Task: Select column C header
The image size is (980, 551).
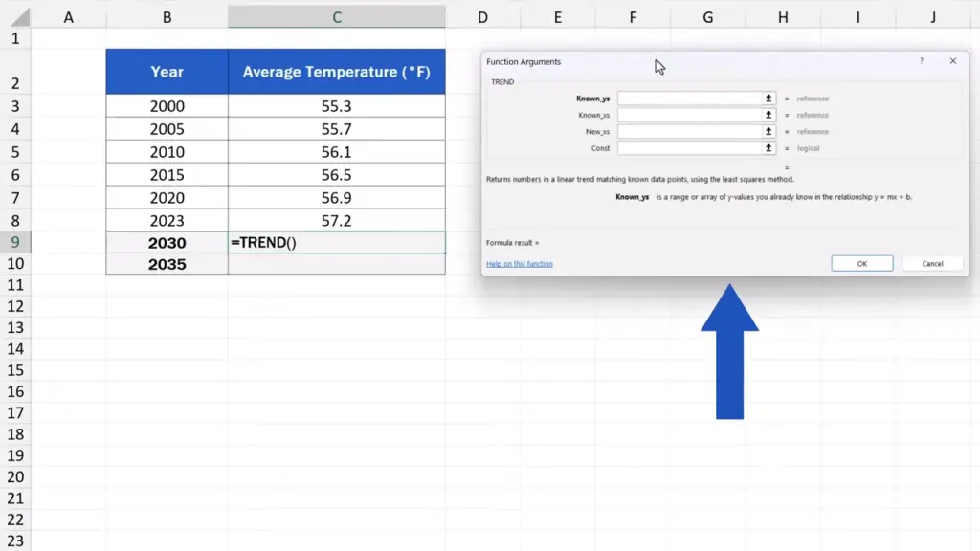Action: coord(336,17)
